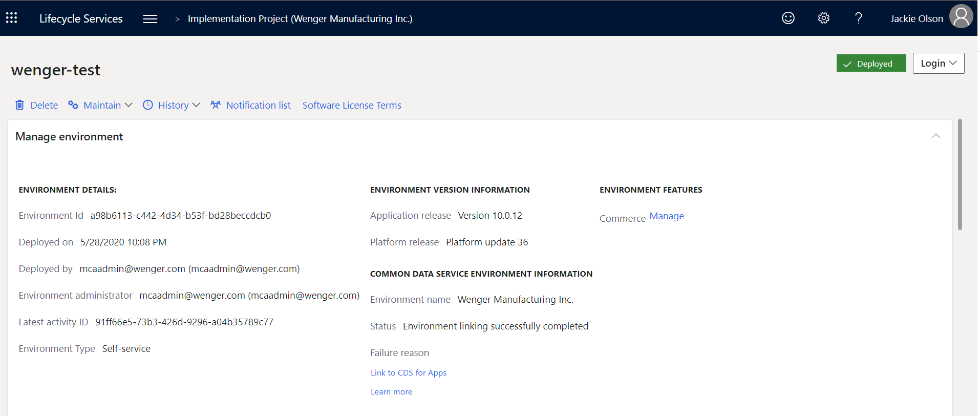Viewport: 980px width, 416px height.
Task: Click the Learn more link
Action: pos(391,392)
